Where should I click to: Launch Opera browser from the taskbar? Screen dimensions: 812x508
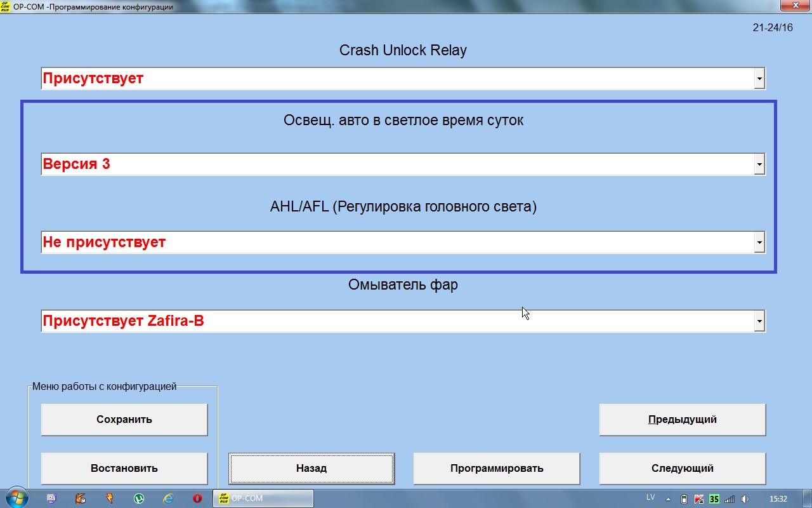pos(197,498)
